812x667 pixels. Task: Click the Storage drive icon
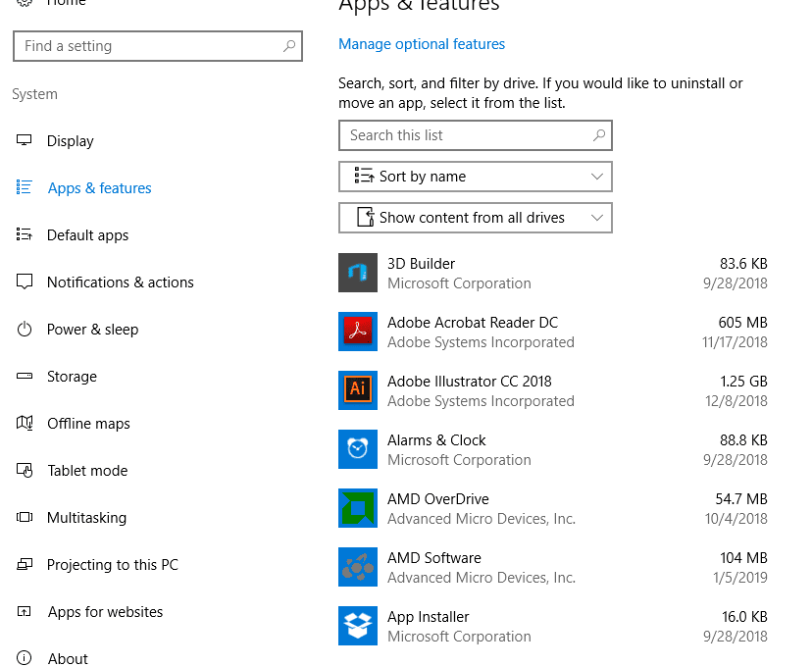(24, 376)
